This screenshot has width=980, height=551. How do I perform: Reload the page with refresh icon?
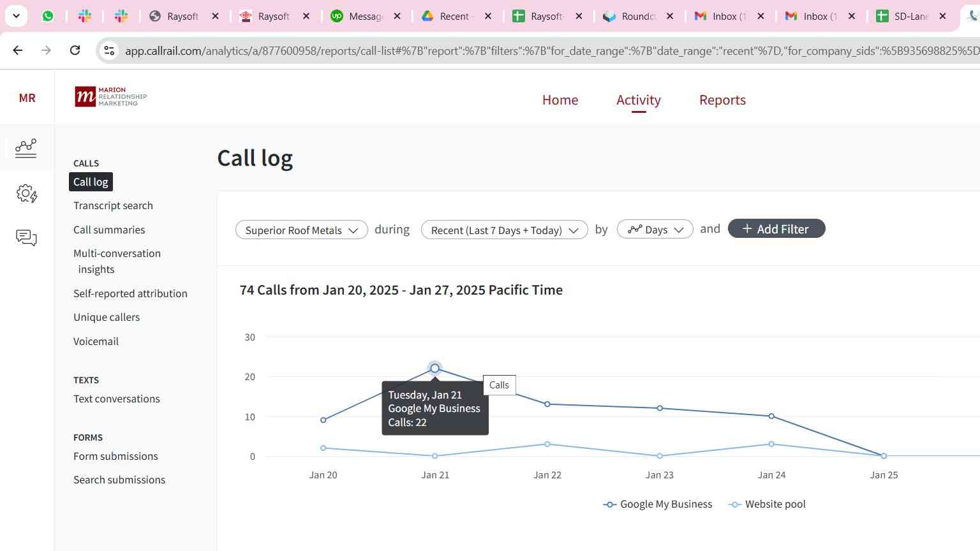(75, 50)
